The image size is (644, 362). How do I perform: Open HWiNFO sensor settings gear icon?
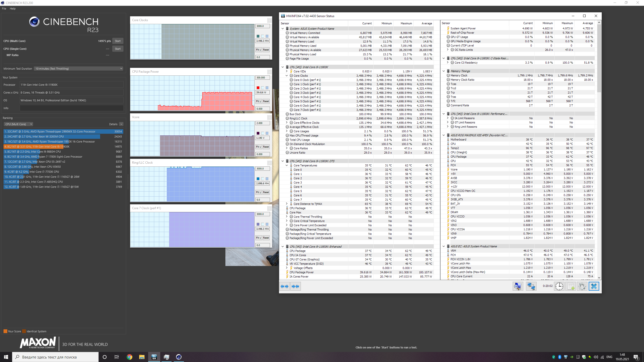click(x=582, y=286)
